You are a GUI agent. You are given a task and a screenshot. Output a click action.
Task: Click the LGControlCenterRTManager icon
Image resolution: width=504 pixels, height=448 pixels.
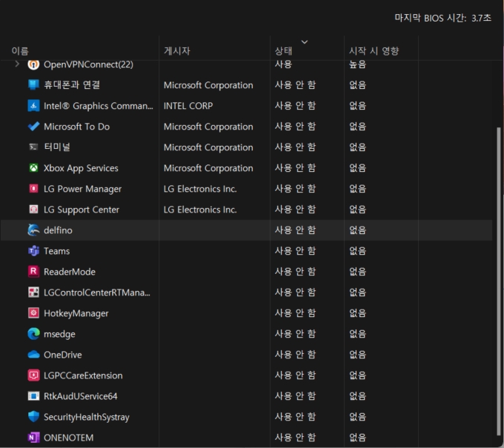pyautogui.click(x=33, y=292)
